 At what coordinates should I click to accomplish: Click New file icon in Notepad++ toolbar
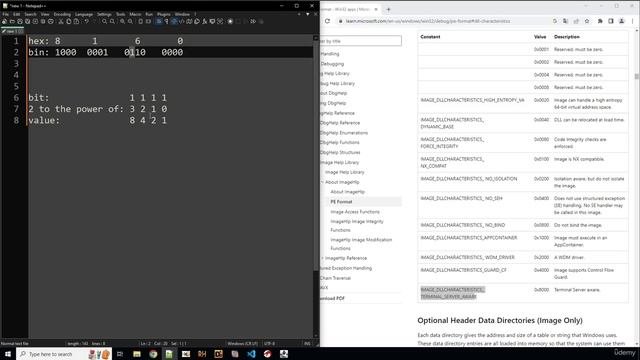4,22
